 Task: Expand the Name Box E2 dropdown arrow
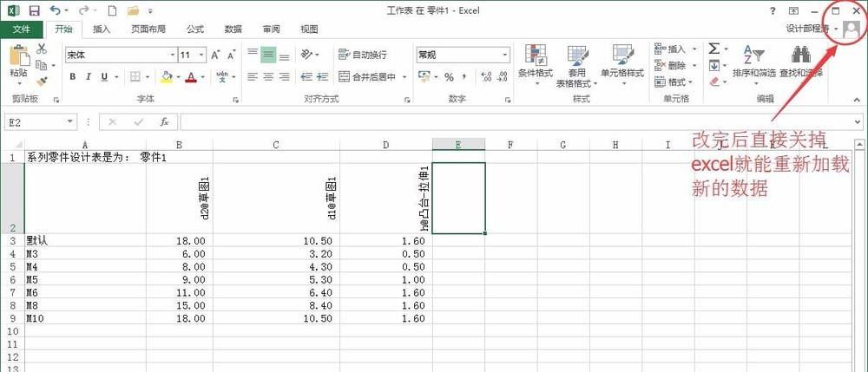[x=70, y=121]
